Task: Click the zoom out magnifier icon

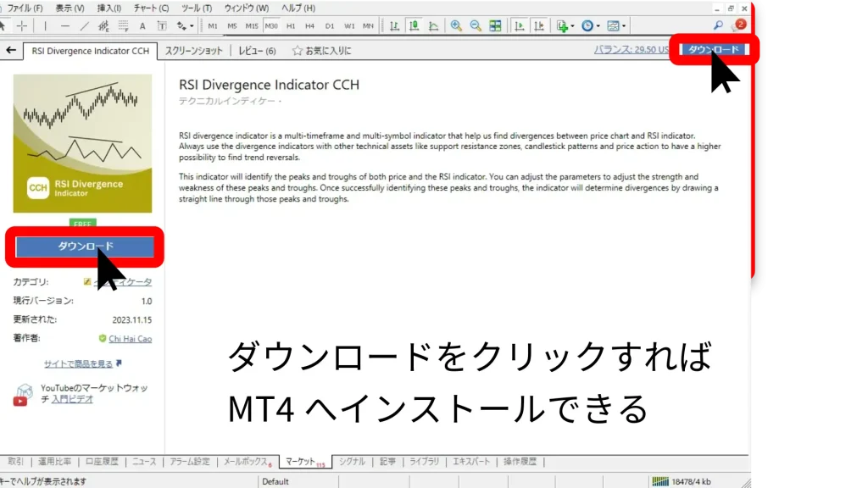Action: tap(476, 25)
